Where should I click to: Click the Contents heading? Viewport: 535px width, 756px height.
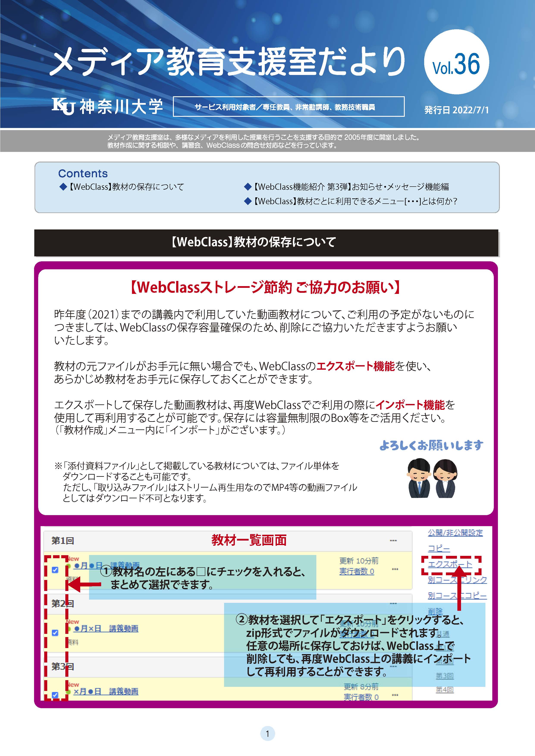[83, 173]
